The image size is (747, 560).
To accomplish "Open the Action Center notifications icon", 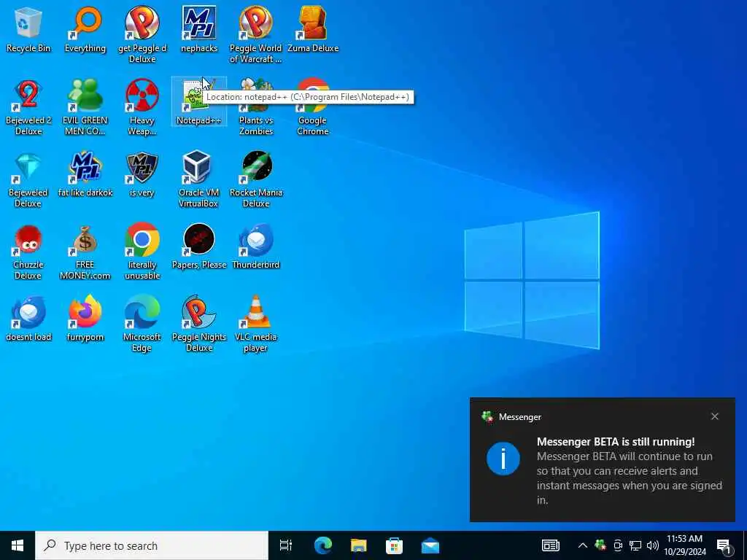I will coord(724,546).
